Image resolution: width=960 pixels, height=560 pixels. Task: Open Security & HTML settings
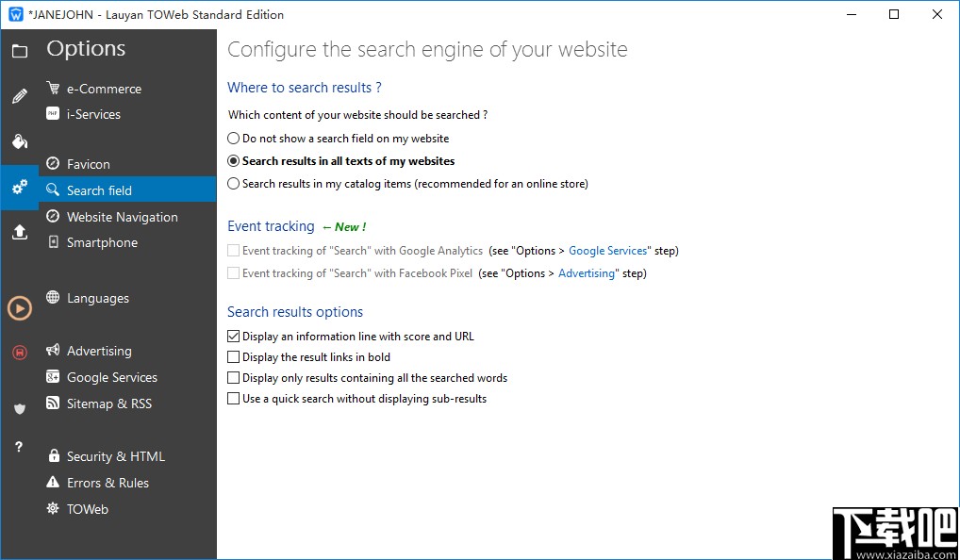click(x=115, y=456)
